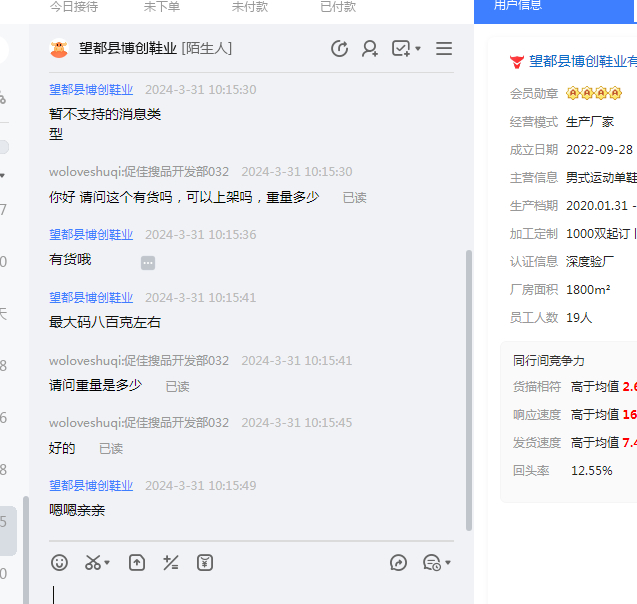Screen dimensions: 637x604
Task: Click message text 请问重量是多少
Action: pos(95,385)
